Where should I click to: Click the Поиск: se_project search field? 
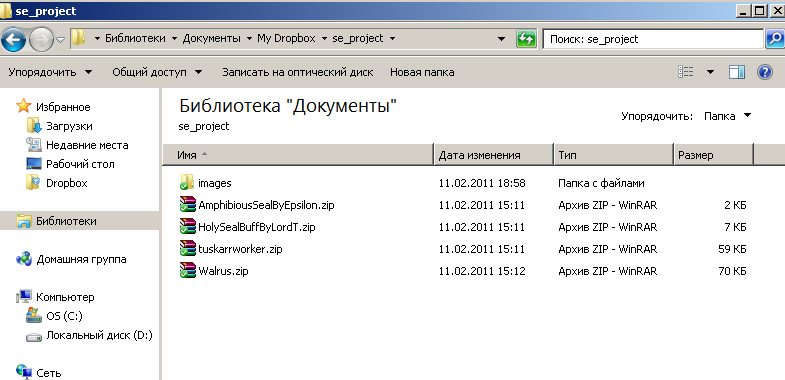pos(652,39)
